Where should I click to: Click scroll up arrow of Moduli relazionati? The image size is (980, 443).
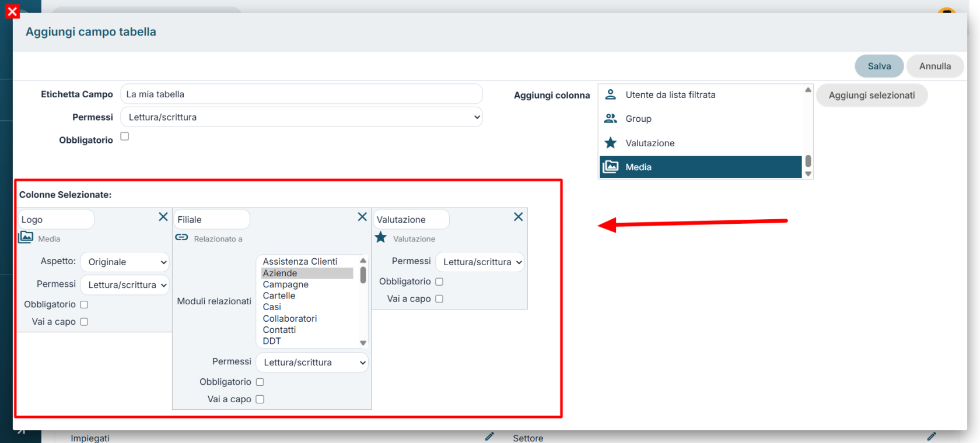point(363,261)
